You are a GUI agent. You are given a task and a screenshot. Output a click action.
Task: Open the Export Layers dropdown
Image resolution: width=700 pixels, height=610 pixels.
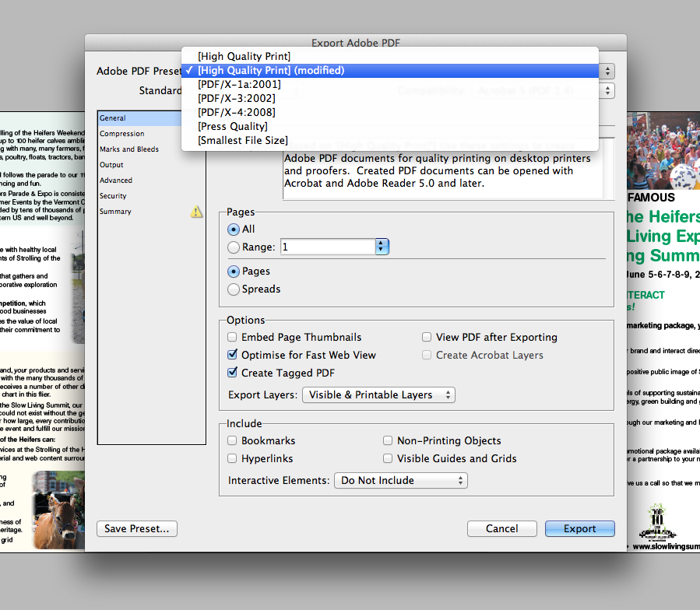[x=378, y=395]
